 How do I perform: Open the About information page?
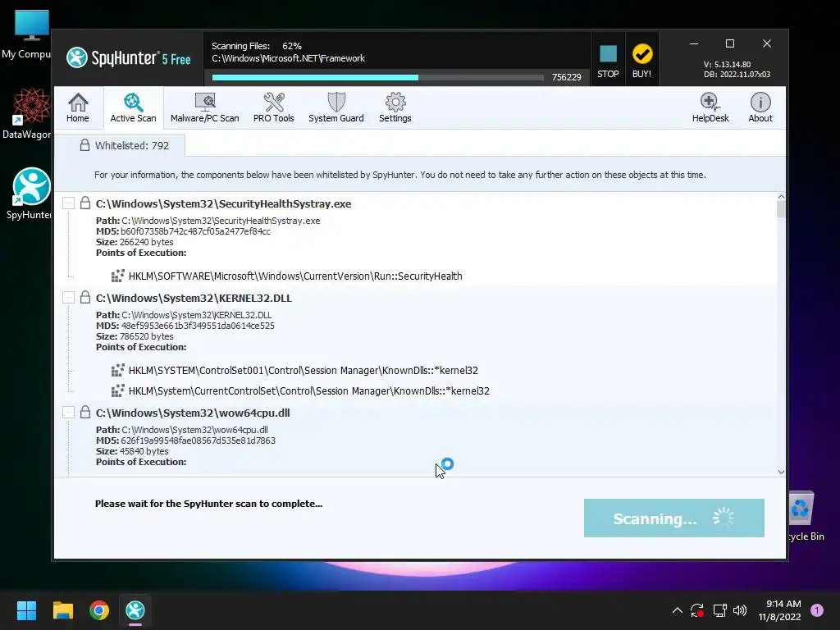(760, 107)
